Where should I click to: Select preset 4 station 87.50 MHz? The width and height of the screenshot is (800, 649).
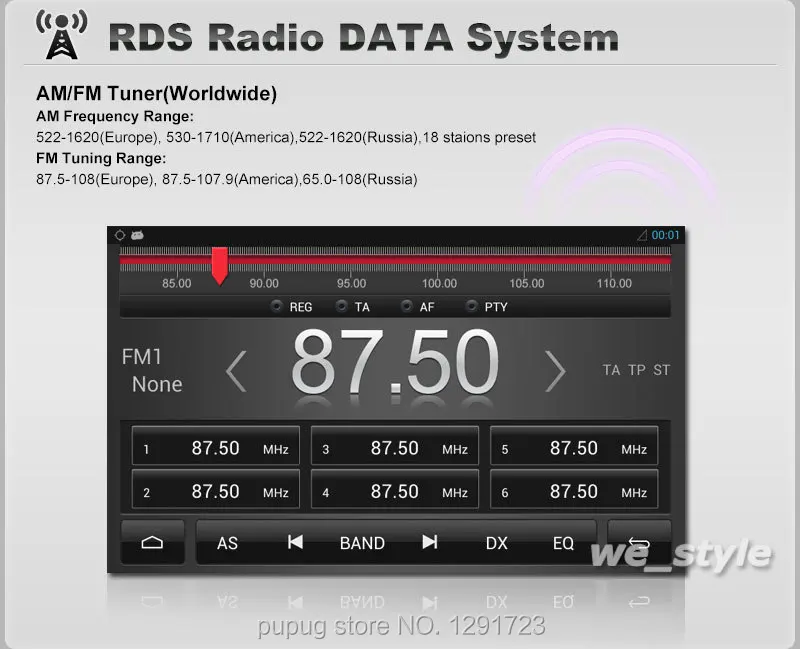click(395, 489)
